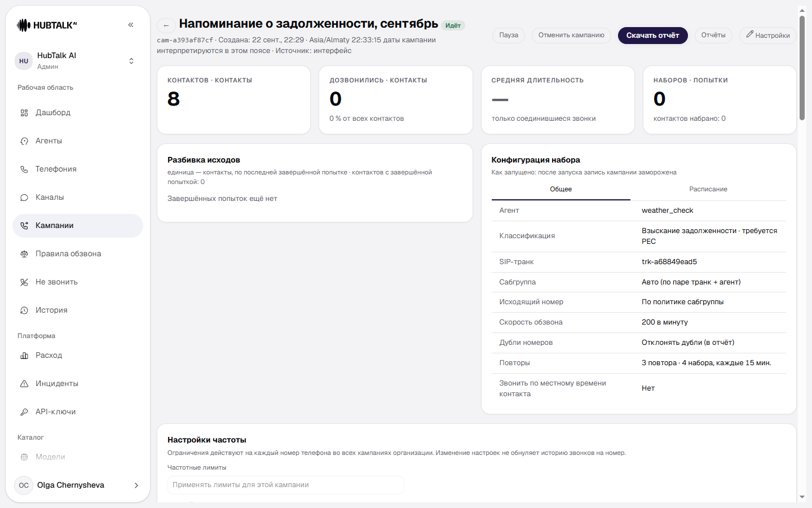The height and width of the screenshot is (508, 812).
Task: Click the Расход bar chart icon
Action: pos(24,356)
